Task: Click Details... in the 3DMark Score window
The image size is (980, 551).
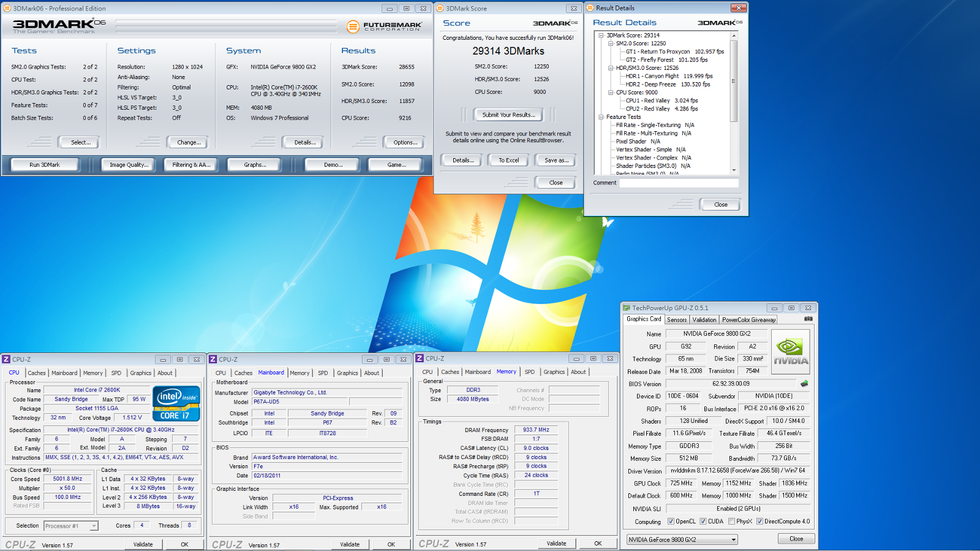Action: (463, 160)
